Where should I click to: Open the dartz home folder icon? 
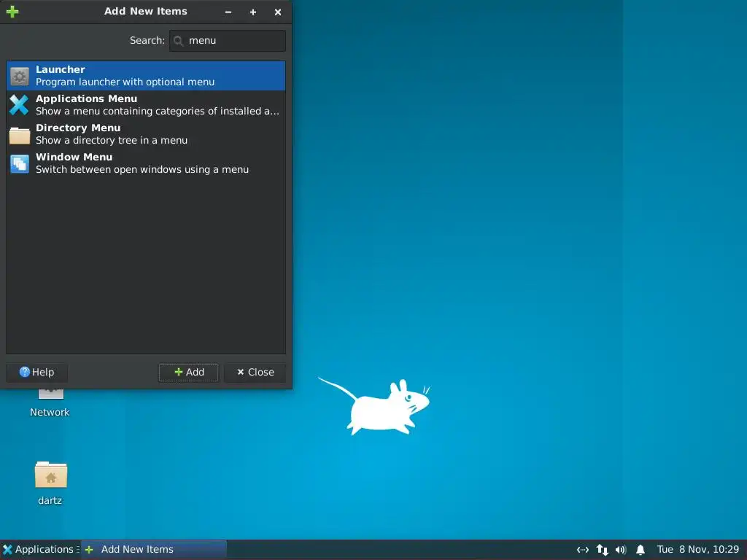tap(51, 474)
